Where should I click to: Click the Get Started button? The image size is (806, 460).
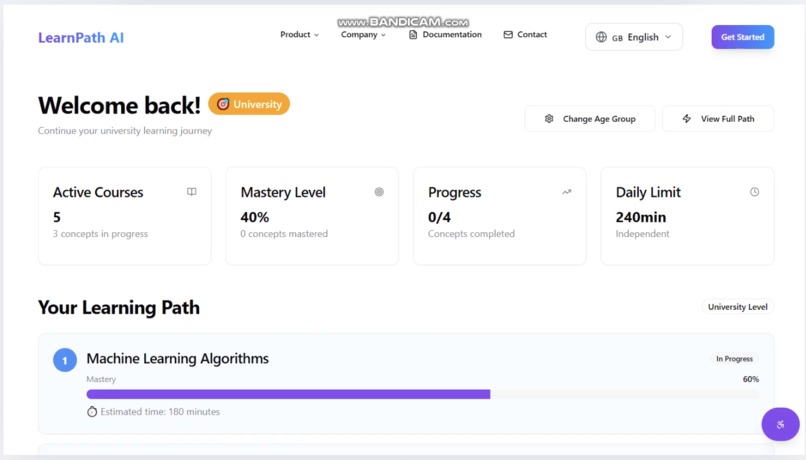742,37
